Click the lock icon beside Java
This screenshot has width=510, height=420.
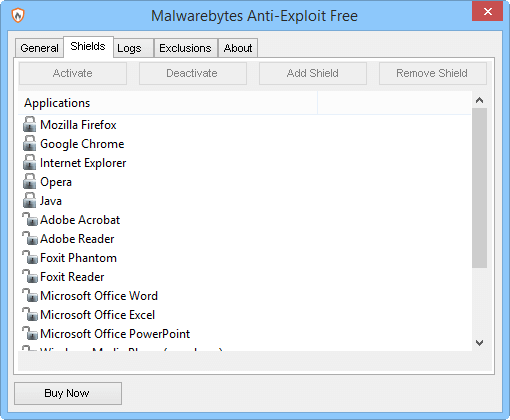[x=29, y=200]
